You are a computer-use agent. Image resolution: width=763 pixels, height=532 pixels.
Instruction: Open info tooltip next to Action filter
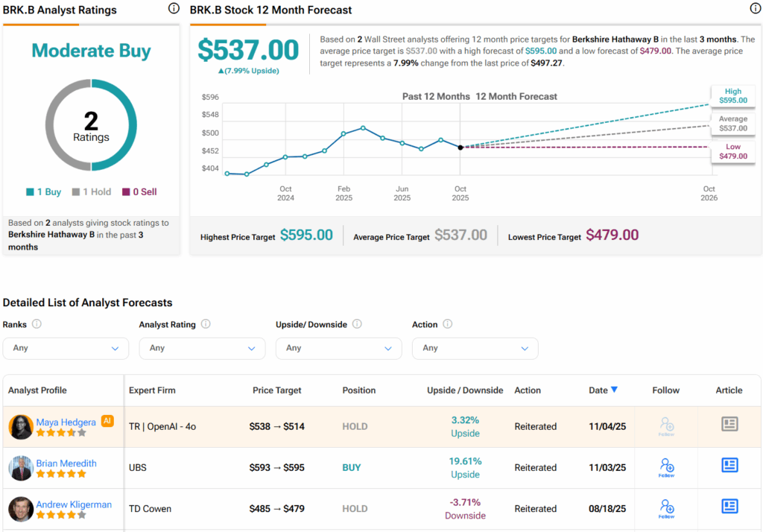[448, 324]
